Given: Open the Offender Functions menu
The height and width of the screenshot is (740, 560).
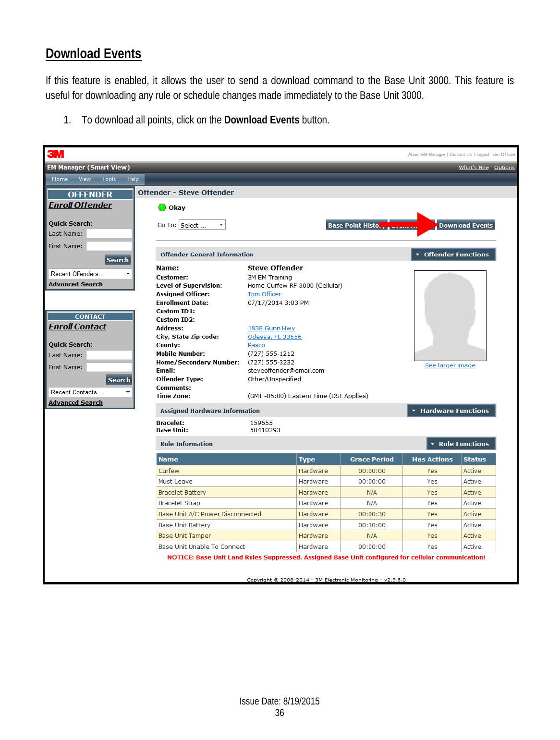Looking at the screenshot, I should point(453,255).
